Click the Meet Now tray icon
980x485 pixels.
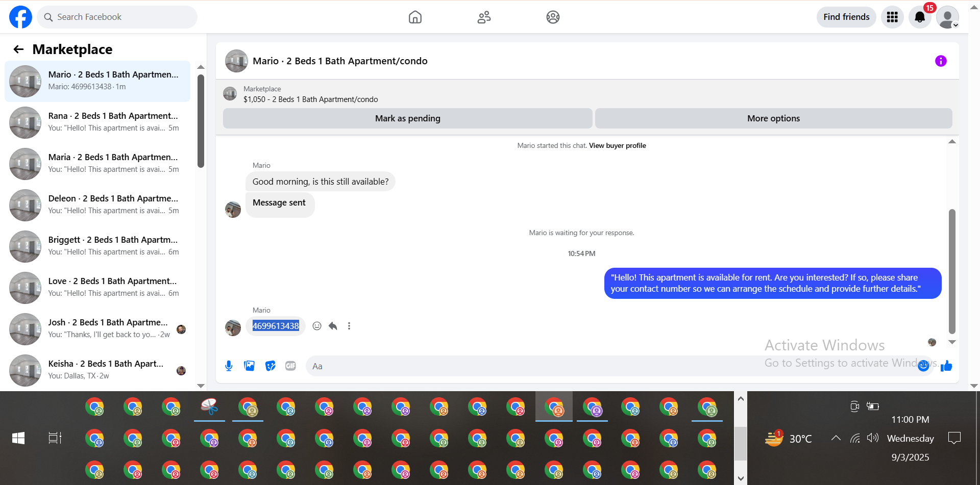pyautogui.click(x=855, y=406)
